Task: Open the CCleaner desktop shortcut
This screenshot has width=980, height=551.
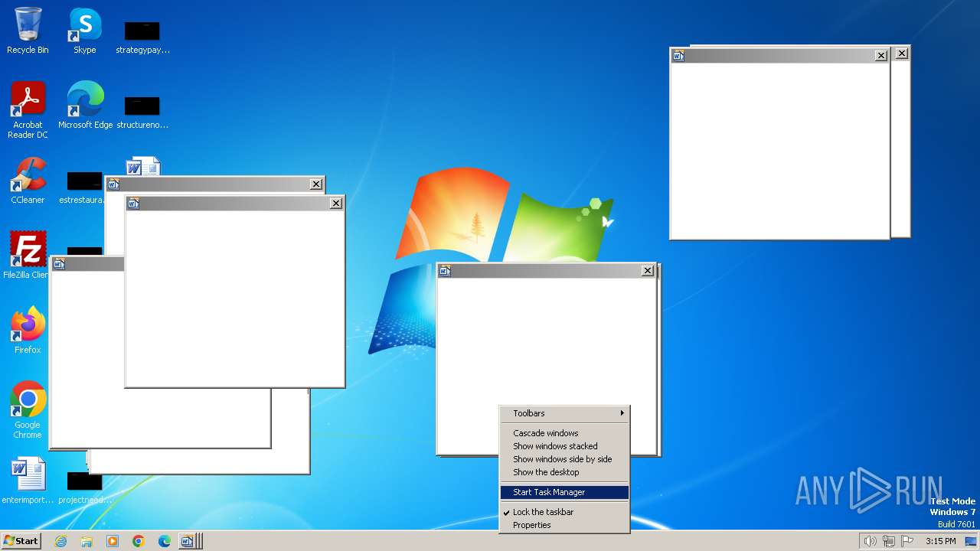Action: coord(28,181)
